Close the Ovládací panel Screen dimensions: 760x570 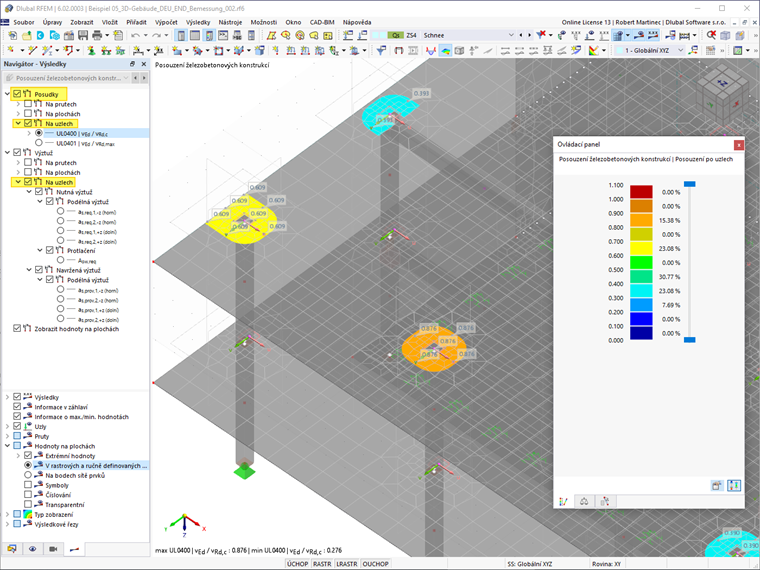pos(738,144)
